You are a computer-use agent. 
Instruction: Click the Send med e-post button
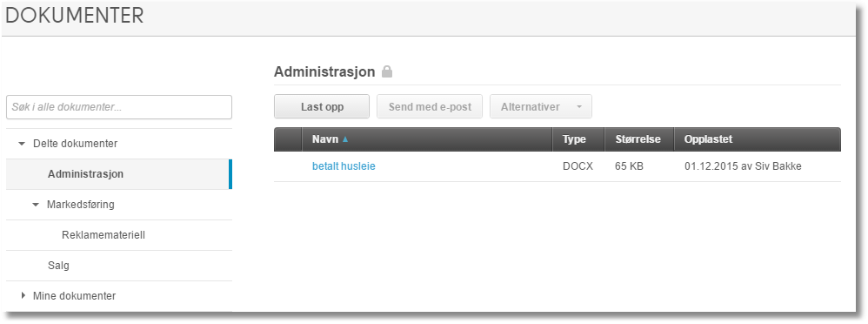tap(430, 106)
